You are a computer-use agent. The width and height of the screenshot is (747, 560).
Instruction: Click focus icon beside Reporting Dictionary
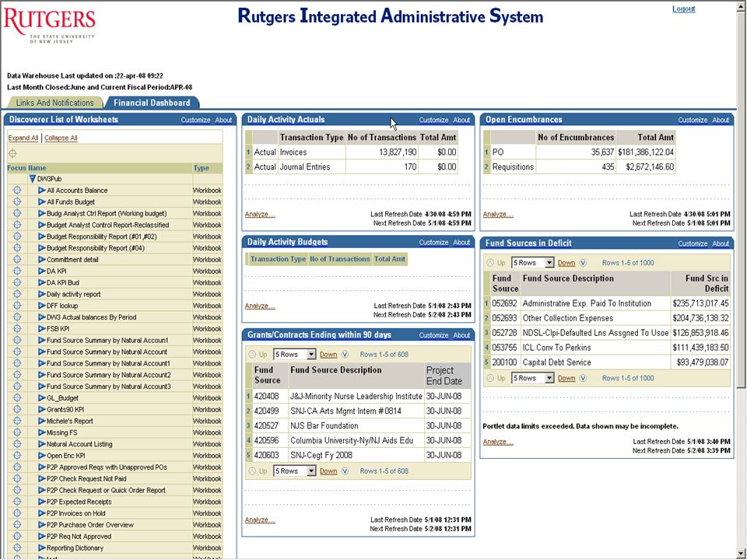(x=17, y=548)
